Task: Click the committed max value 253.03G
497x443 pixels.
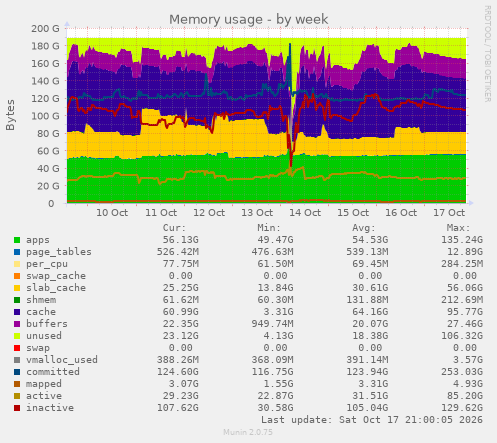Action: tap(462, 372)
